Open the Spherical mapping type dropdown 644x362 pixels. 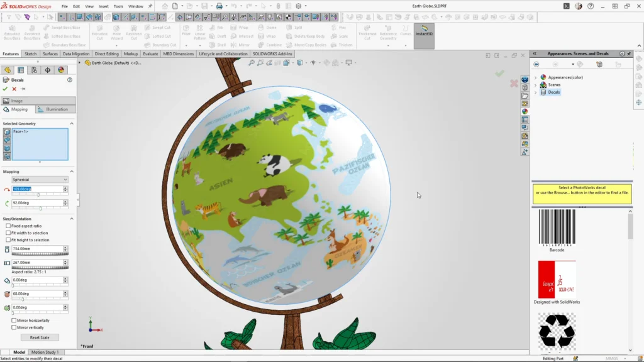[40, 179]
